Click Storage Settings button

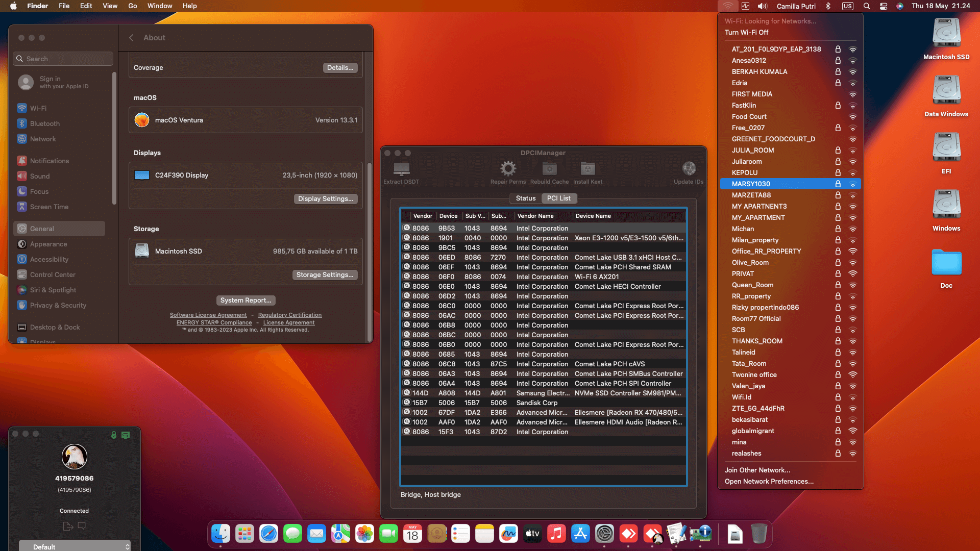(x=325, y=275)
